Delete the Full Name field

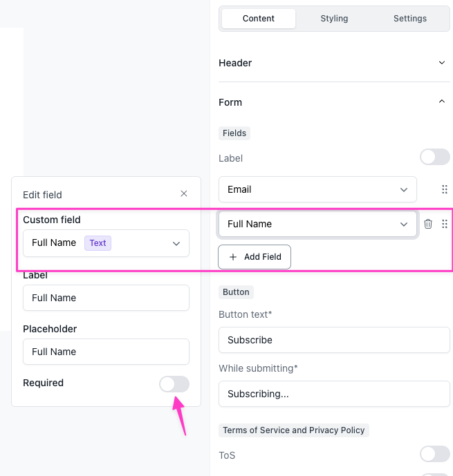click(428, 224)
